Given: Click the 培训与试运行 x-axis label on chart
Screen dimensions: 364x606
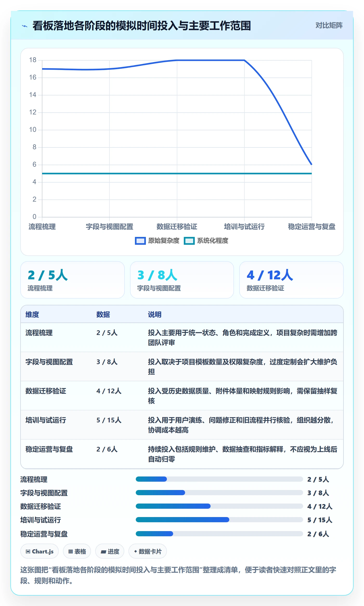Looking at the screenshot, I should [244, 227].
